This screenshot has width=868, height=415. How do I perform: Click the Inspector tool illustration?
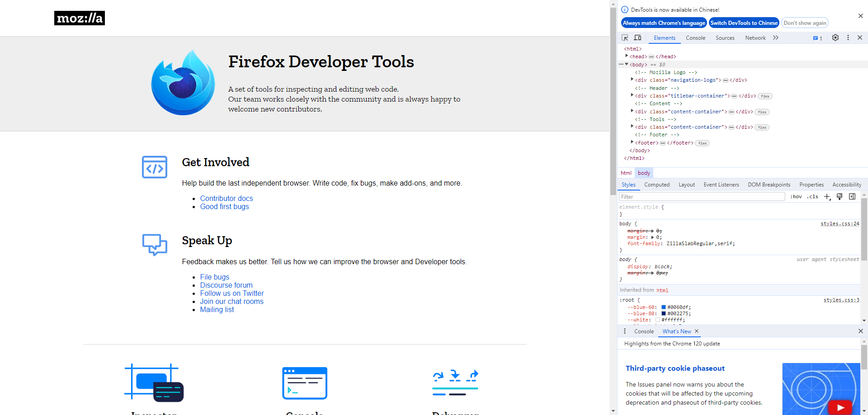154,383
